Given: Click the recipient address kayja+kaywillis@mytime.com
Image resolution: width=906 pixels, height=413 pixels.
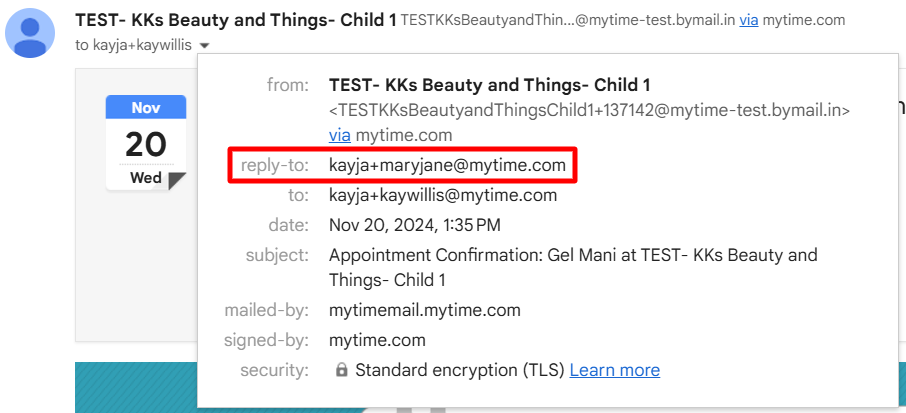Looking at the screenshot, I should point(443,195).
